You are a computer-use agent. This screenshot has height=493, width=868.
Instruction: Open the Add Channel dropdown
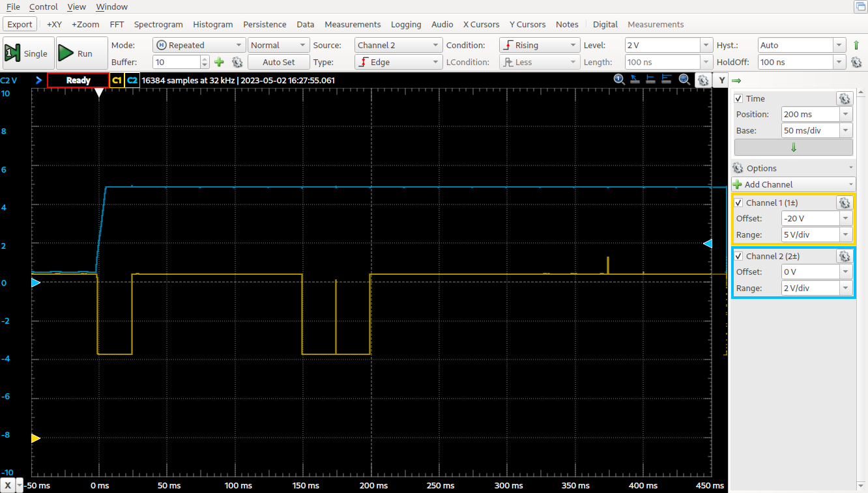(793, 184)
